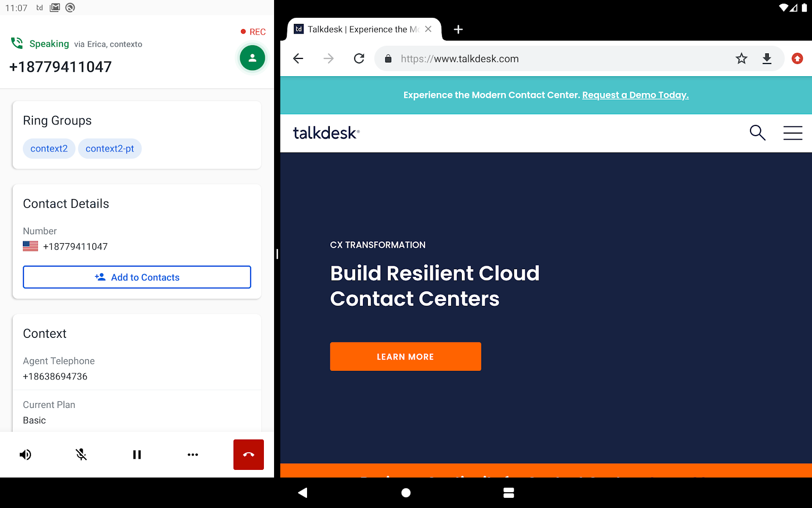Open the green contact profile button

tap(252, 58)
